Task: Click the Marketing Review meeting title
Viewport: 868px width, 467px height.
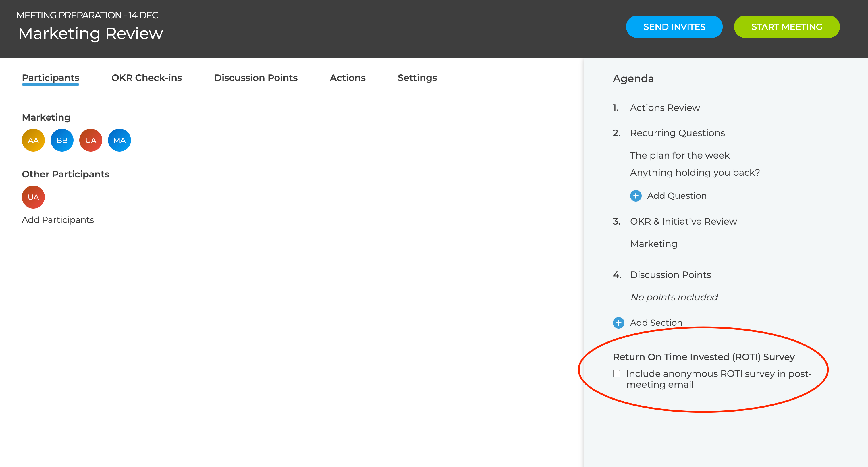Action: click(90, 33)
